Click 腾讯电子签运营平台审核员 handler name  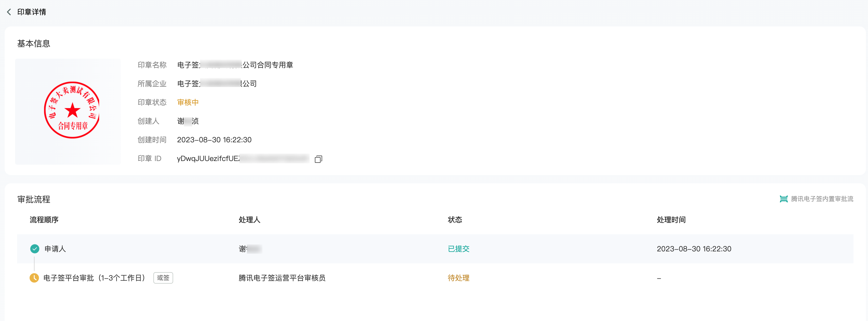[282, 278]
